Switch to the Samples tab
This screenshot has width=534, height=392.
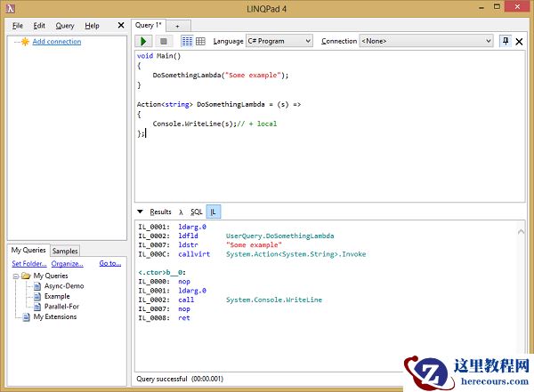(x=65, y=252)
